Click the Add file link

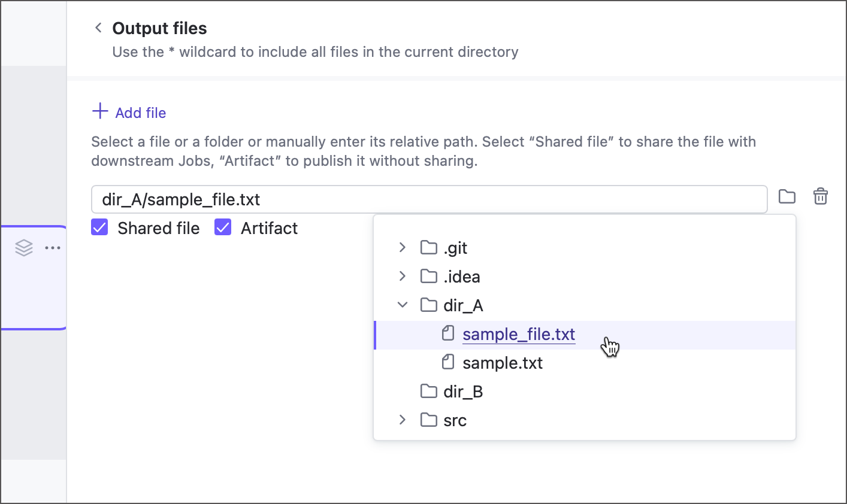(140, 113)
